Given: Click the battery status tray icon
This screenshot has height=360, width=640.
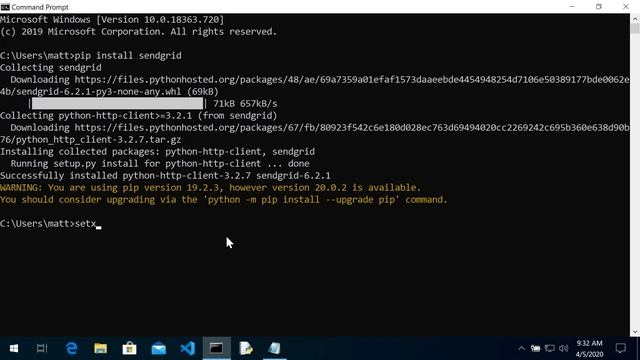Looking at the screenshot, I should (x=536, y=348).
